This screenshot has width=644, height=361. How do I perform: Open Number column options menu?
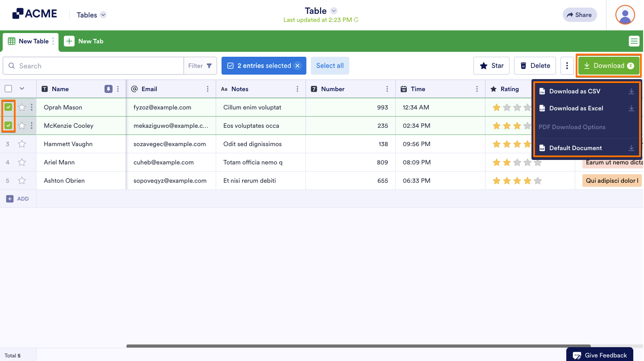point(387,89)
